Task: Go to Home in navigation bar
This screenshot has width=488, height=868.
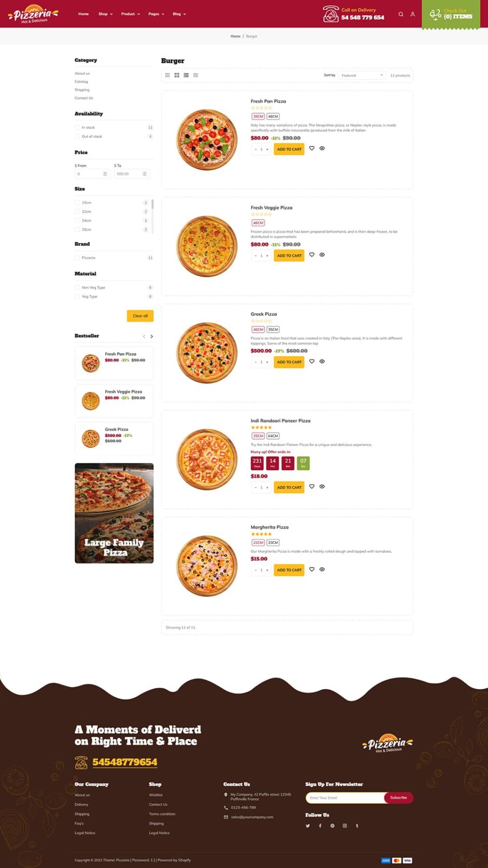Action: coord(84,14)
